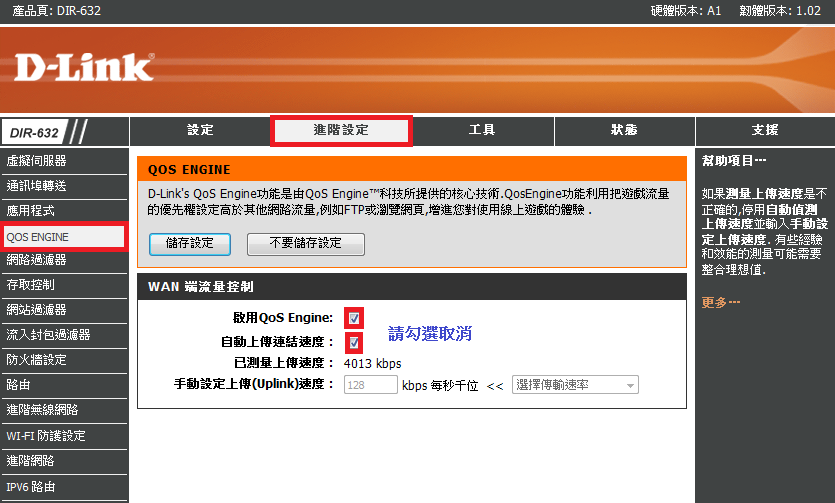Click the WAN 端流量控制 section header
The image size is (835, 503).
tap(412, 287)
